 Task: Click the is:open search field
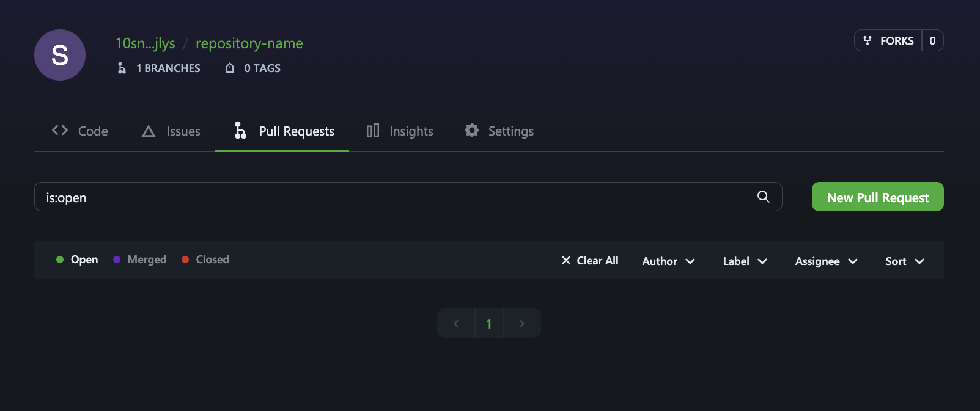(x=408, y=197)
